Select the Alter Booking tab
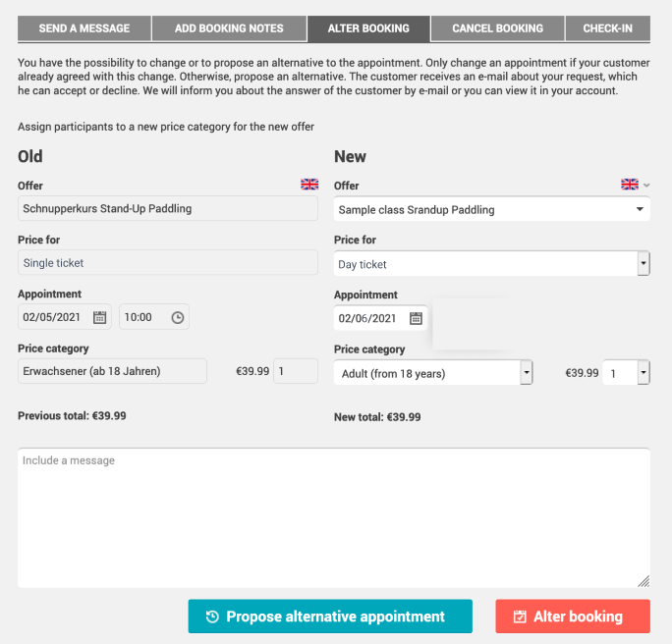The width and height of the screenshot is (672, 644). click(368, 28)
